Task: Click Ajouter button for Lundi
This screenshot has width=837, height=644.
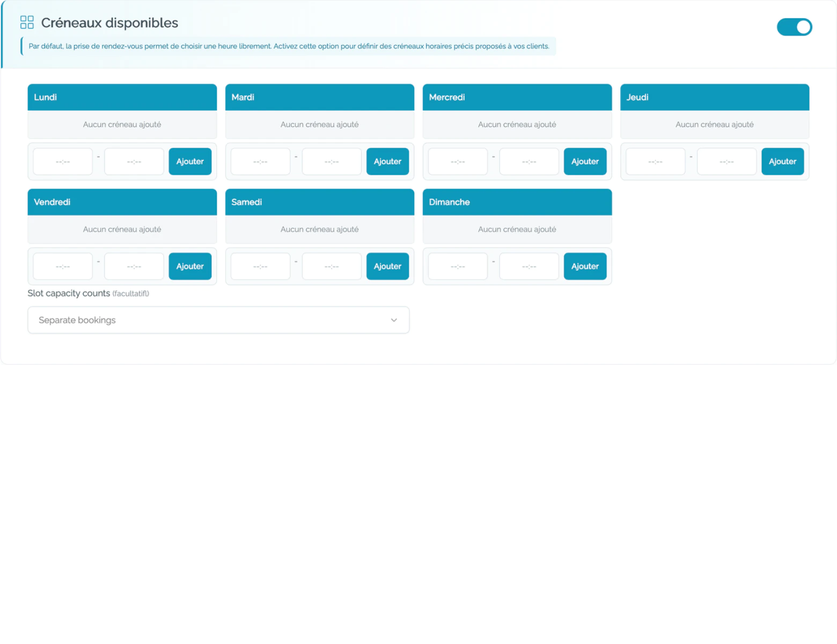Action: point(190,162)
